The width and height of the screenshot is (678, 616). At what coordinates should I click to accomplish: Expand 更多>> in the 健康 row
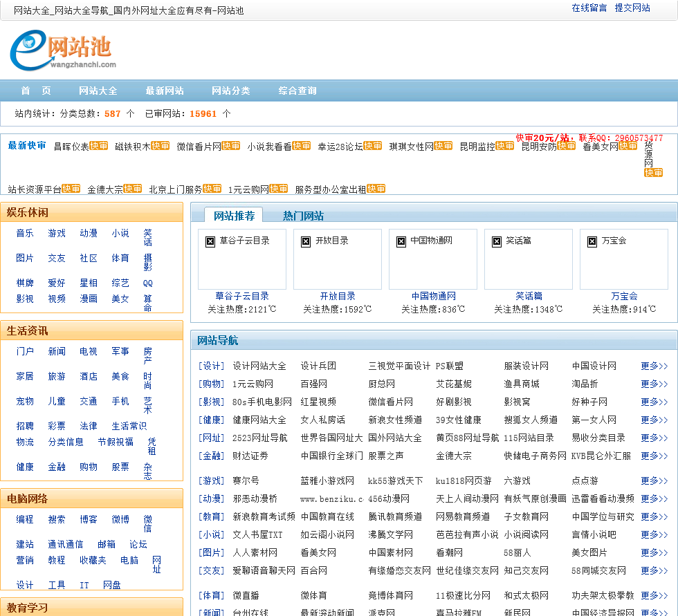[654, 420]
